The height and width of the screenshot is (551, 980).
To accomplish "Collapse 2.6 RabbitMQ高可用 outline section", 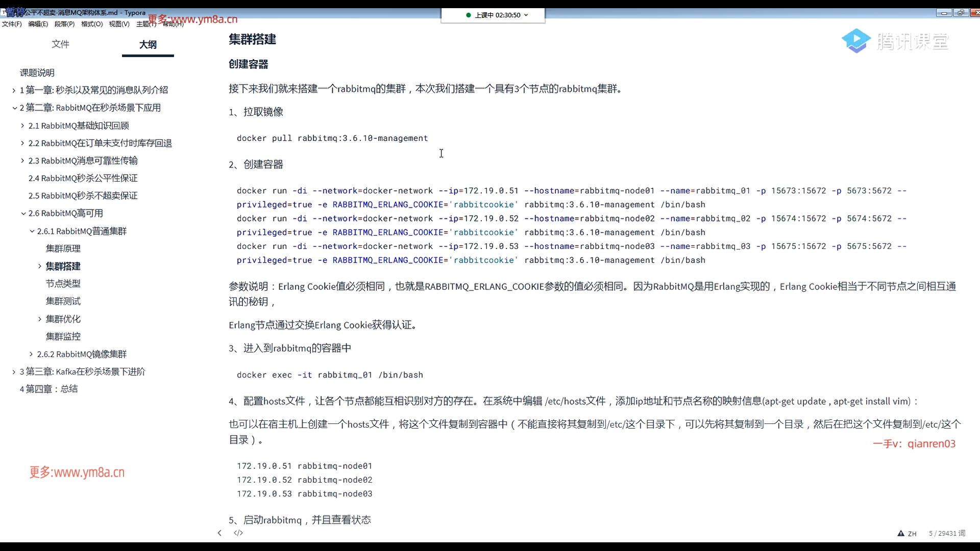I will [23, 214].
